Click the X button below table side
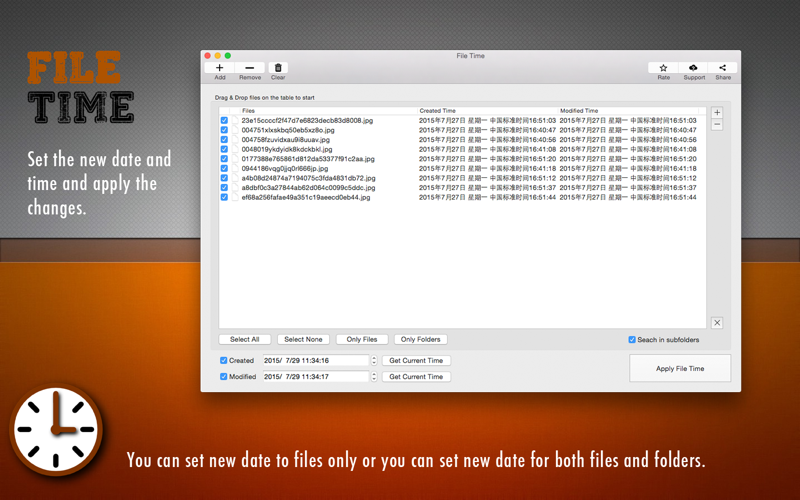 pos(717,322)
